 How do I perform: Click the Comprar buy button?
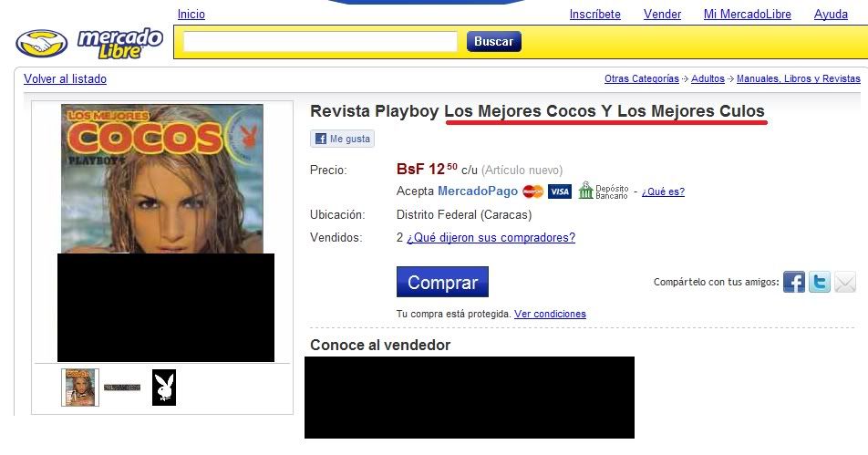(442, 282)
